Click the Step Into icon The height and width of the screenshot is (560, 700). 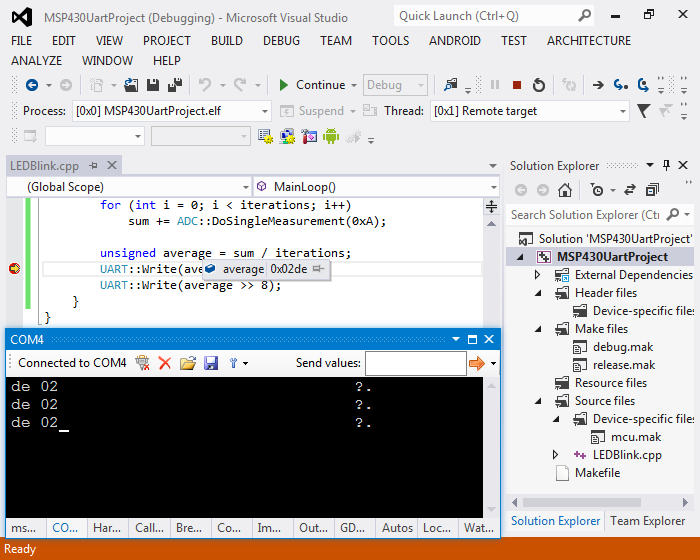[x=620, y=85]
